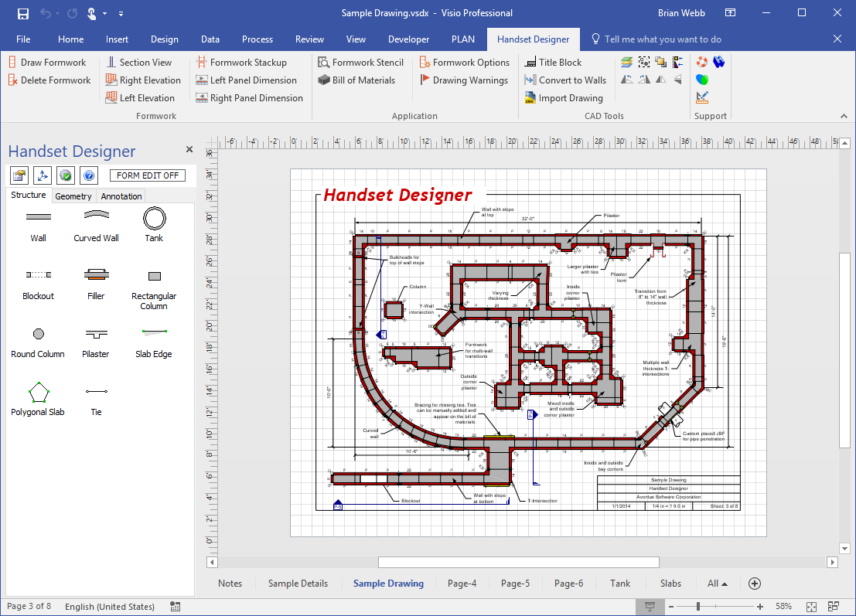Open the Structure stencil tab
Viewport: 856px width, 616px height.
click(x=29, y=195)
